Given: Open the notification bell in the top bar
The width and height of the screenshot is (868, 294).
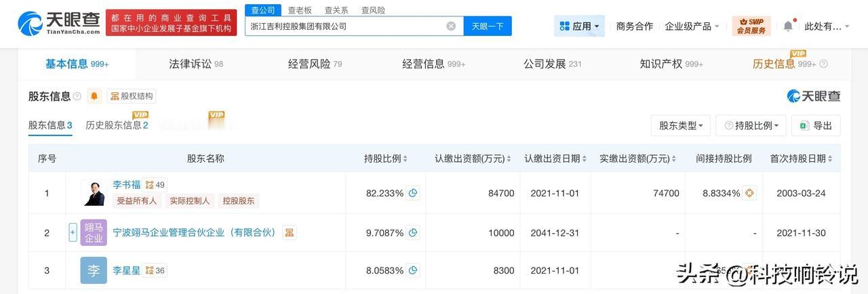Looking at the screenshot, I should 787,26.
